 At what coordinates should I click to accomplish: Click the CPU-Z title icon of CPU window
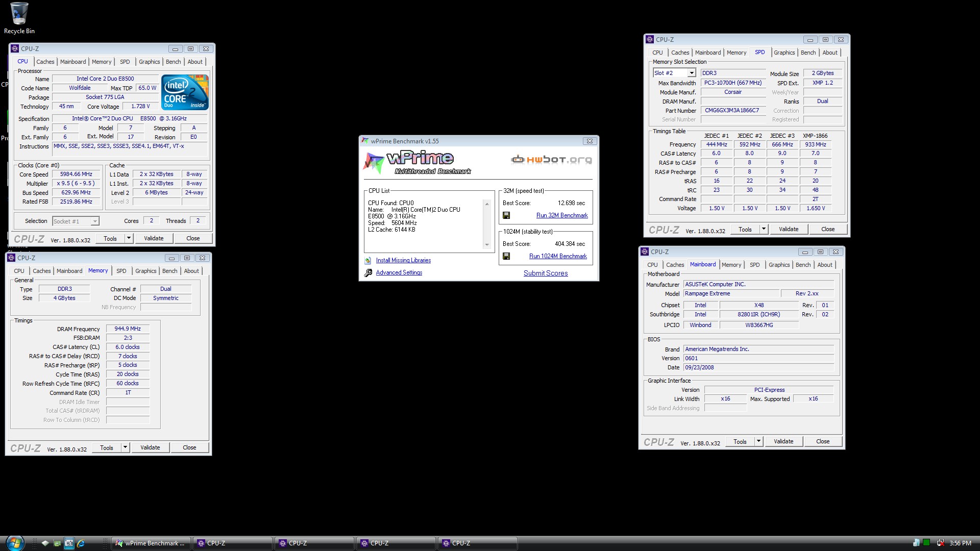point(15,49)
